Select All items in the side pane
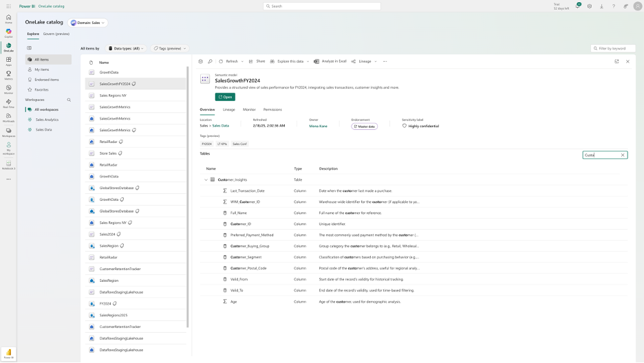The width and height of the screenshot is (644, 363). tap(48, 60)
